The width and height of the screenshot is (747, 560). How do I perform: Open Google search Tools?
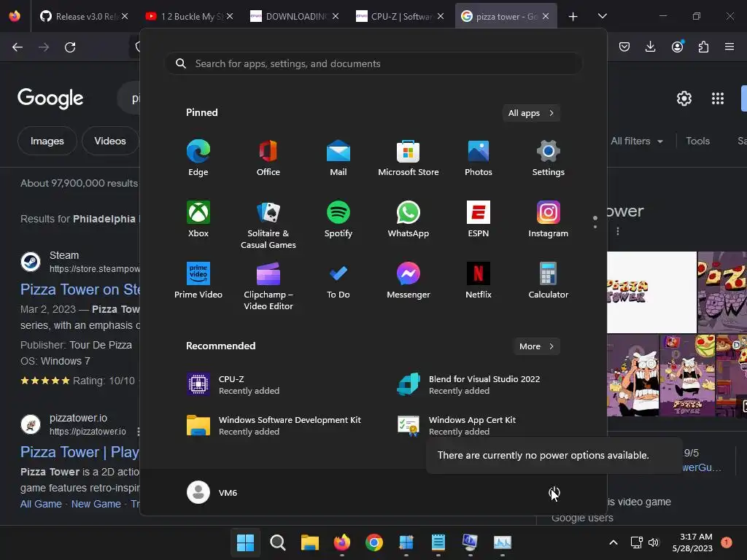tap(697, 141)
